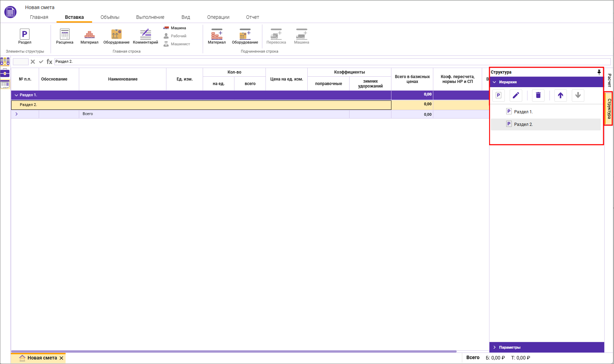Click the Расценка insert icon
Screen dimensions: 614x364
coord(65,36)
